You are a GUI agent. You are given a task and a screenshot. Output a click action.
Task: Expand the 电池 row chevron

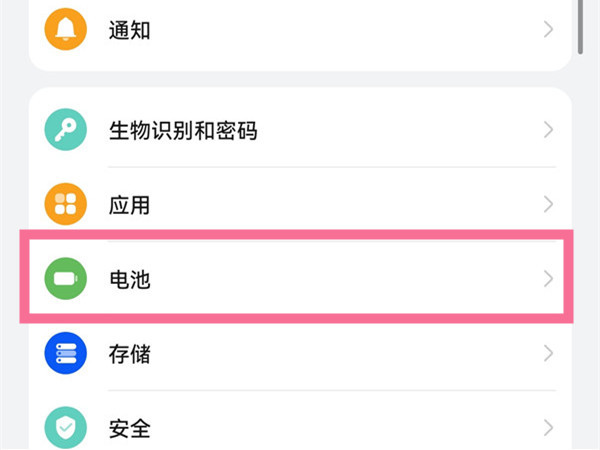tap(548, 279)
